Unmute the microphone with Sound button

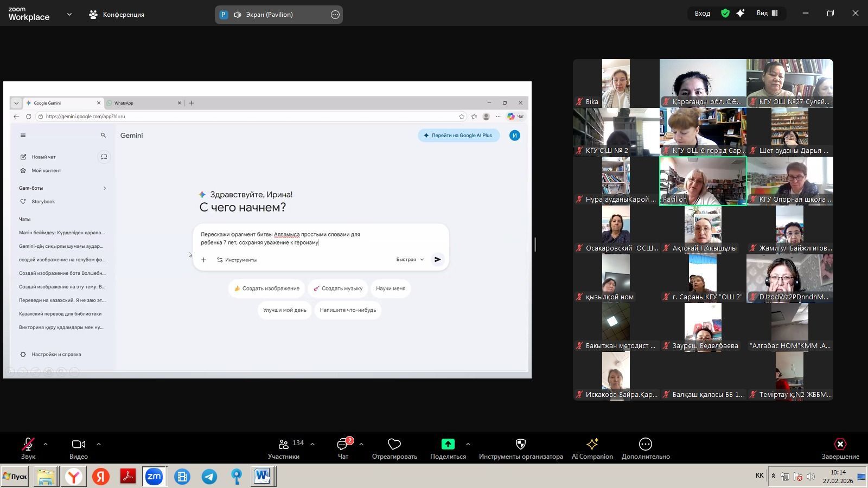click(28, 445)
